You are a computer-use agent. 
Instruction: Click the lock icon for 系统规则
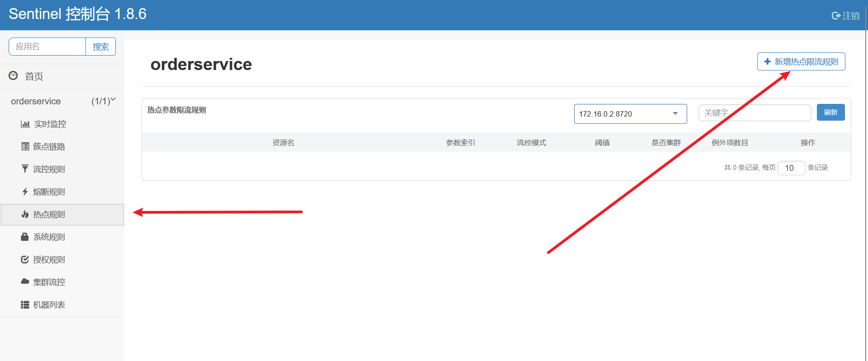click(25, 237)
